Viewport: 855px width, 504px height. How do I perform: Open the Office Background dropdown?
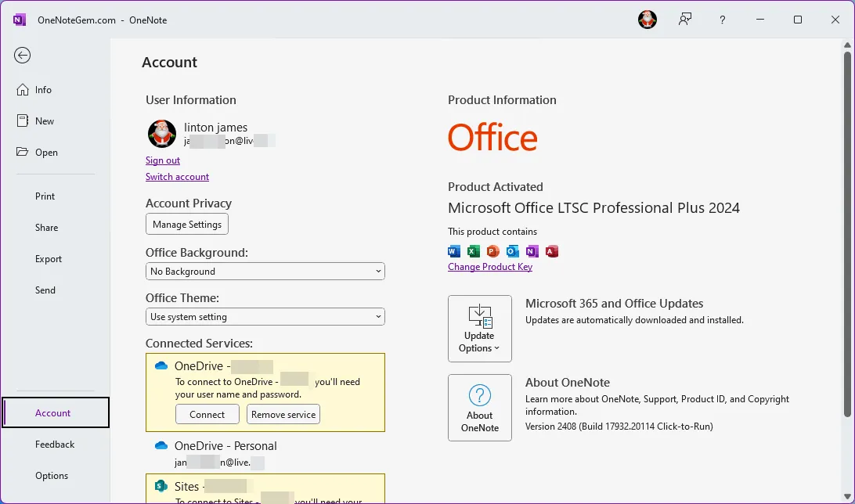point(265,272)
